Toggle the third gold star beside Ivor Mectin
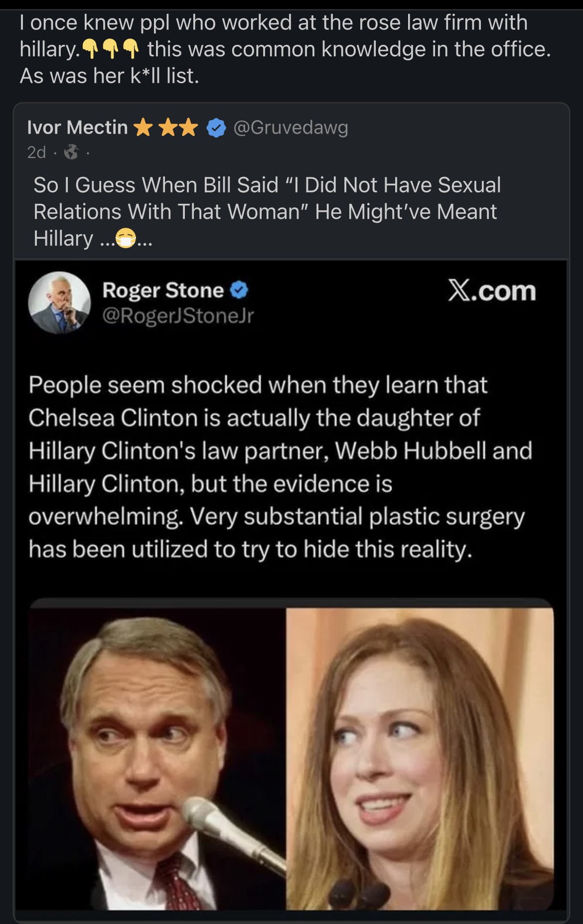This screenshot has height=924, width=583. click(x=188, y=127)
